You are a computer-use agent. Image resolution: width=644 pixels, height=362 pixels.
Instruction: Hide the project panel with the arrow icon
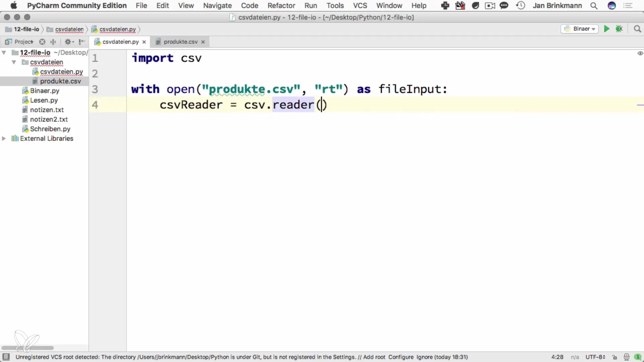point(82,42)
